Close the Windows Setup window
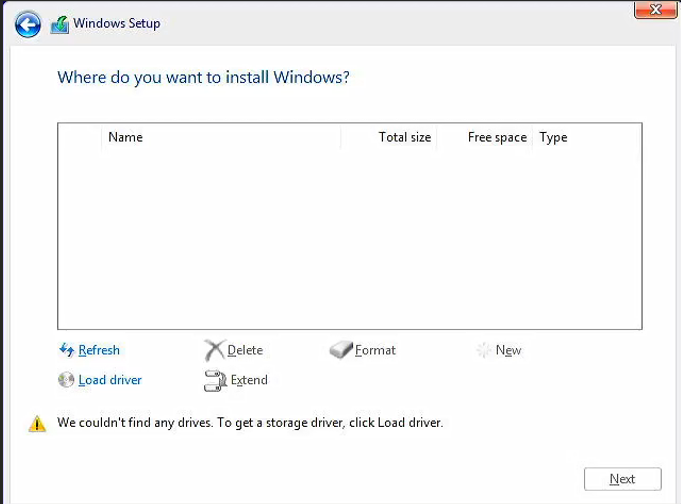The image size is (681, 504). coord(656,10)
